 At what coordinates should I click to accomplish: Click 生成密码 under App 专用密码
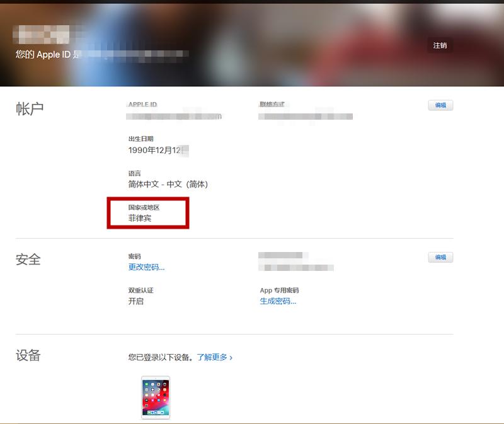tap(275, 301)
